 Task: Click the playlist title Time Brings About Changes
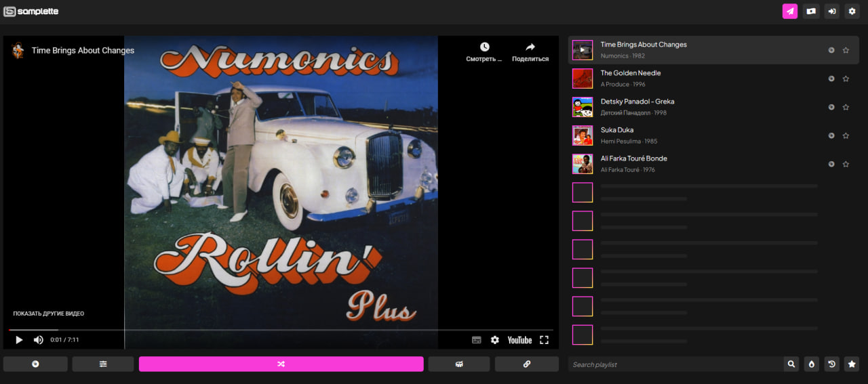tap(644, 45)
